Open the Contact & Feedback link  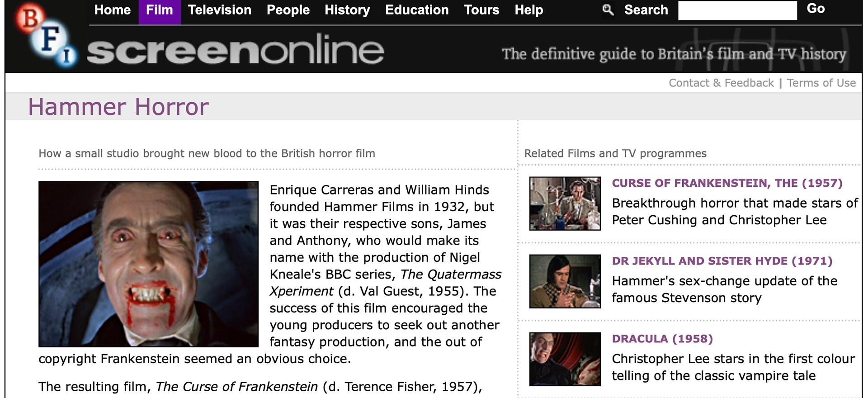721,83
